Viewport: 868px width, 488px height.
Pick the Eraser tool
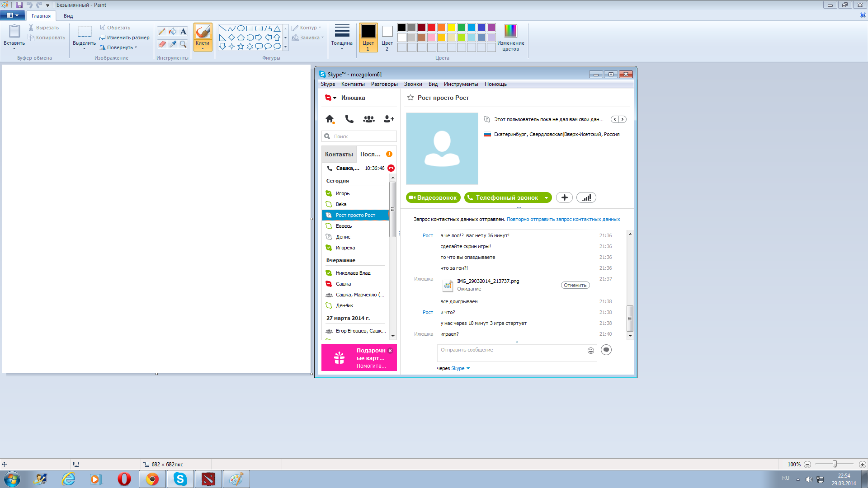pyautogui.click(x=161, y=44)
